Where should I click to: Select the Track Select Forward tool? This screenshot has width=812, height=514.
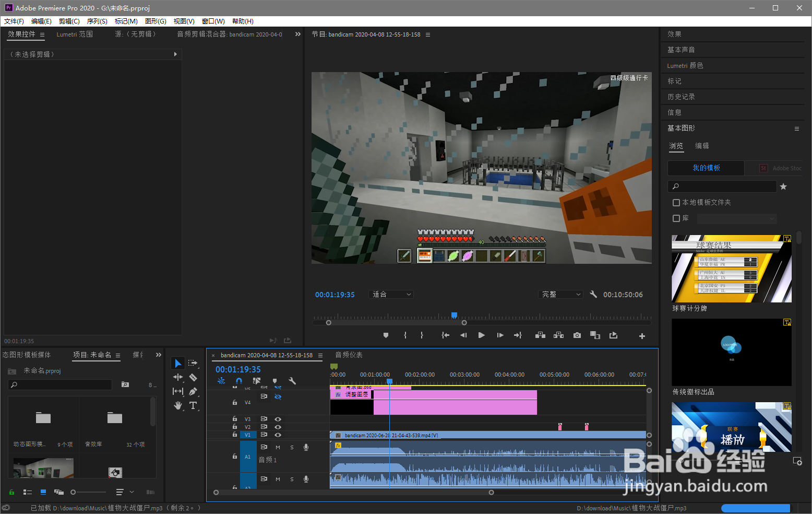tap(193, 363)
